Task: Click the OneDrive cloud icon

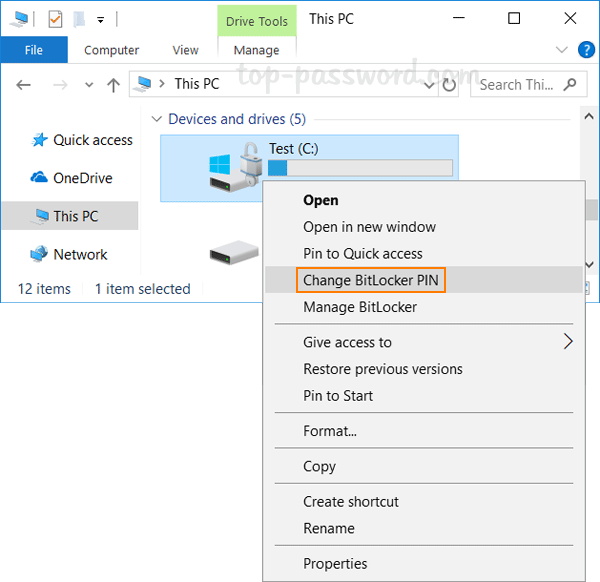Action: (x=39, y=177)
